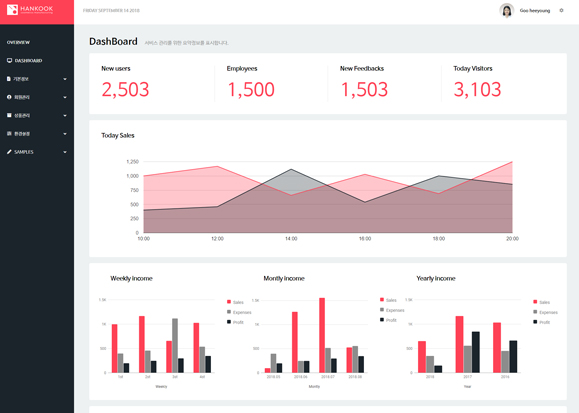Toggle Profit label in Montly Income legend
Image resolution: width=579 pixels, height=413 pixels.
pyautogui.click(x=391, y=320)
